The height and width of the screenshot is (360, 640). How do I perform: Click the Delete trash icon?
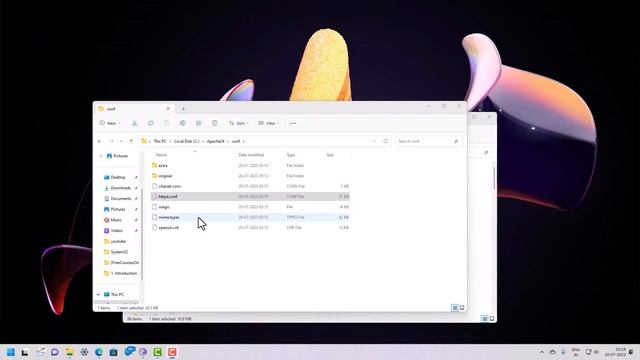coord(214,123)
